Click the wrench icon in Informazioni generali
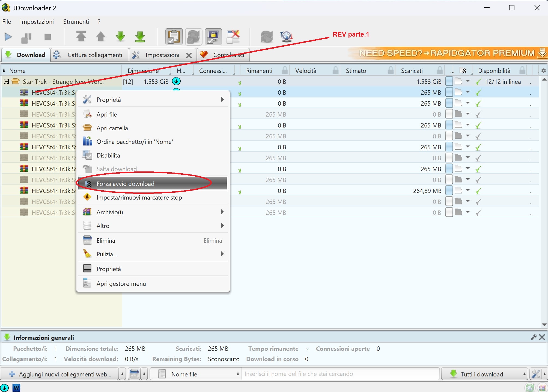 click(534, 337)
